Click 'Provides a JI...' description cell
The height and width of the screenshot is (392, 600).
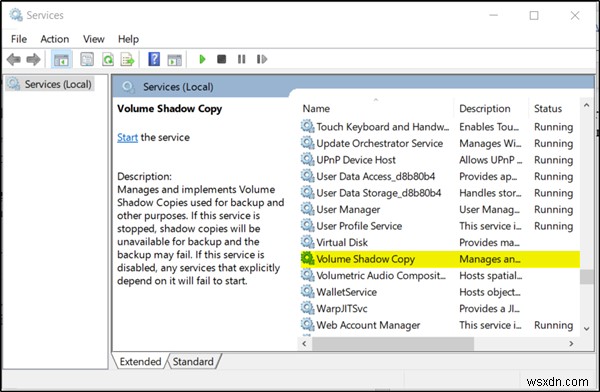tap(489, 309)
